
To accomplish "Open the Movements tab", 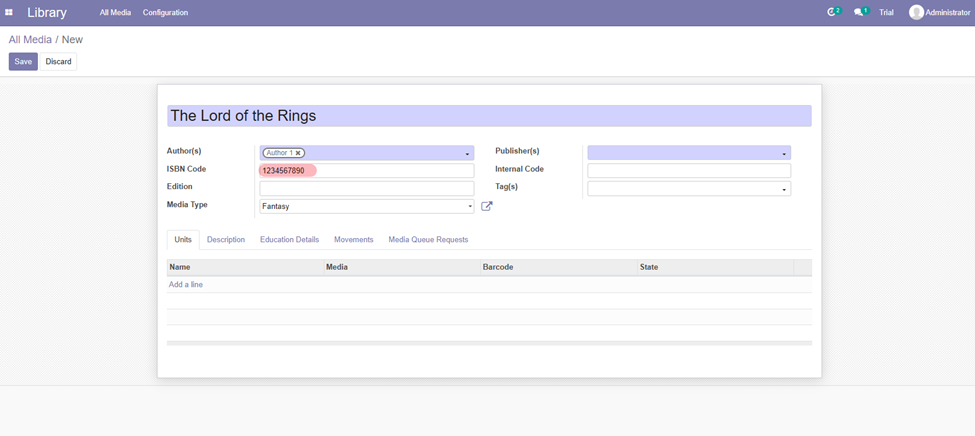I will (354, 239).
